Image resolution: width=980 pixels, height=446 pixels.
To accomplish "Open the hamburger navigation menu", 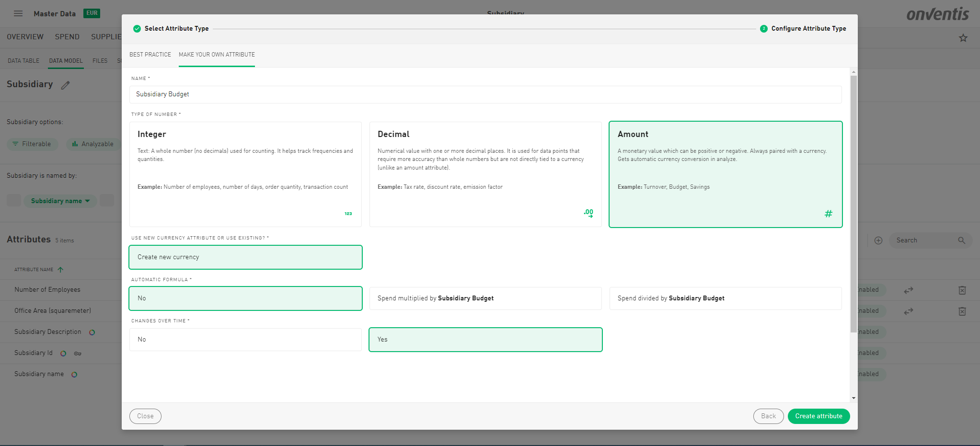I will pyautogui.click(x=18, y=13).
